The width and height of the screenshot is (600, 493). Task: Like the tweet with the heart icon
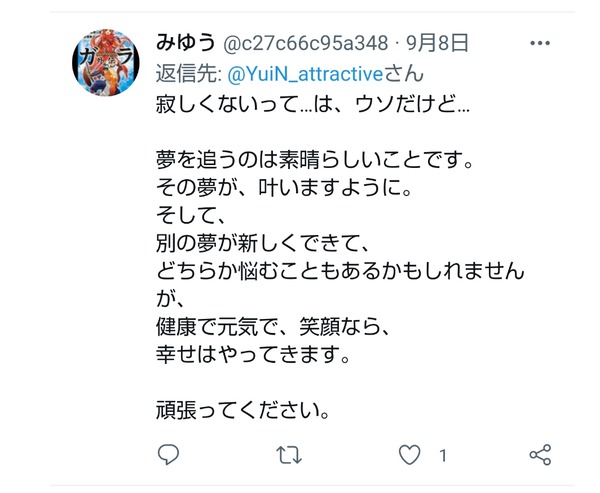click(409, 455)
